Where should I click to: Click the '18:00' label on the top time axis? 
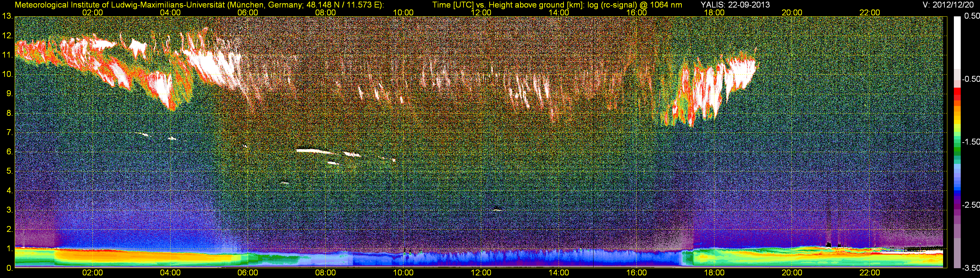714,12
